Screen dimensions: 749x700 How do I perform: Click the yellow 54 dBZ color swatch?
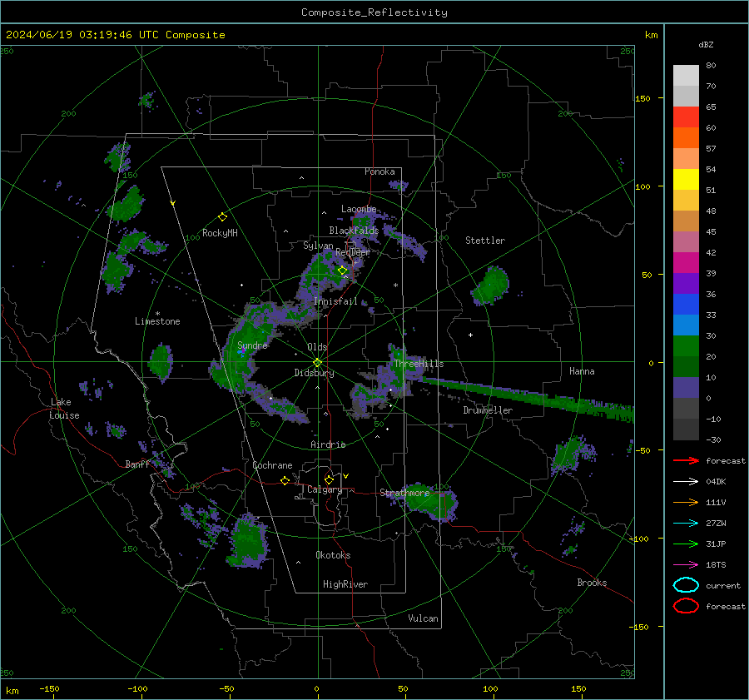pyautogui.click(x=686, y=180)
